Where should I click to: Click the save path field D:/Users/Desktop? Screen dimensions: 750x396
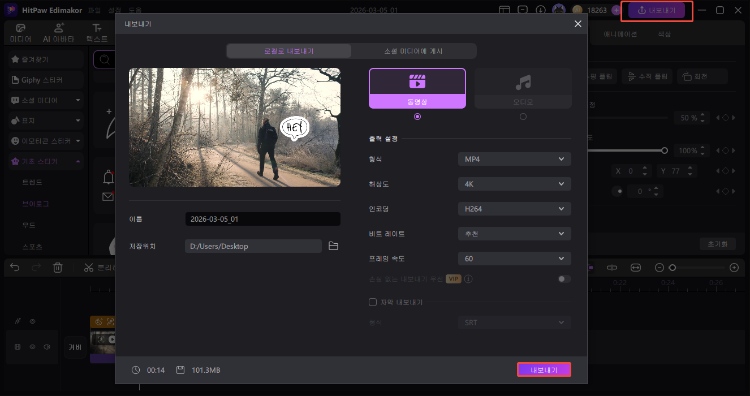253,246
